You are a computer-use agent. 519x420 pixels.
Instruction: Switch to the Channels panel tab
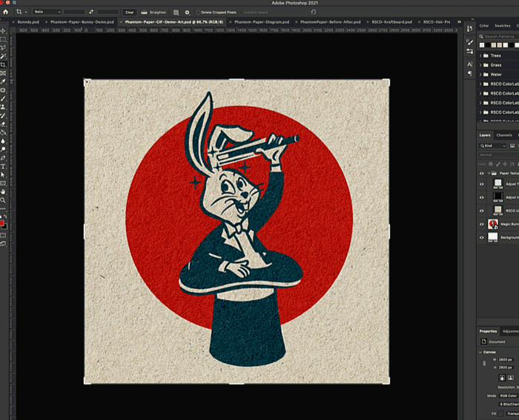504,135
